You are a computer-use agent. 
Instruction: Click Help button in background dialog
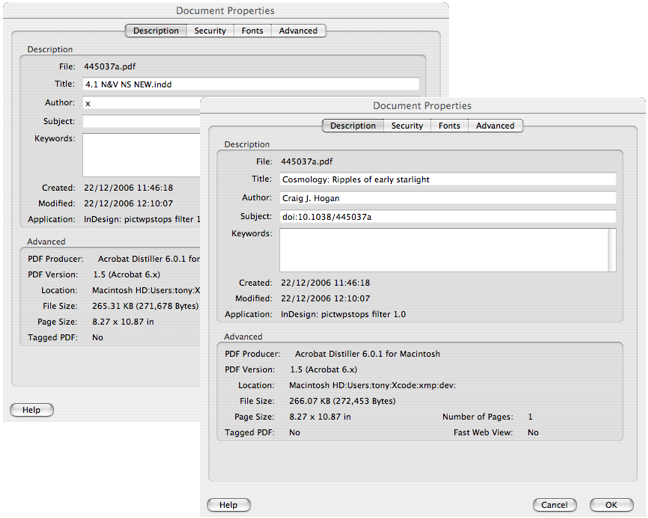tap(31, 410)
